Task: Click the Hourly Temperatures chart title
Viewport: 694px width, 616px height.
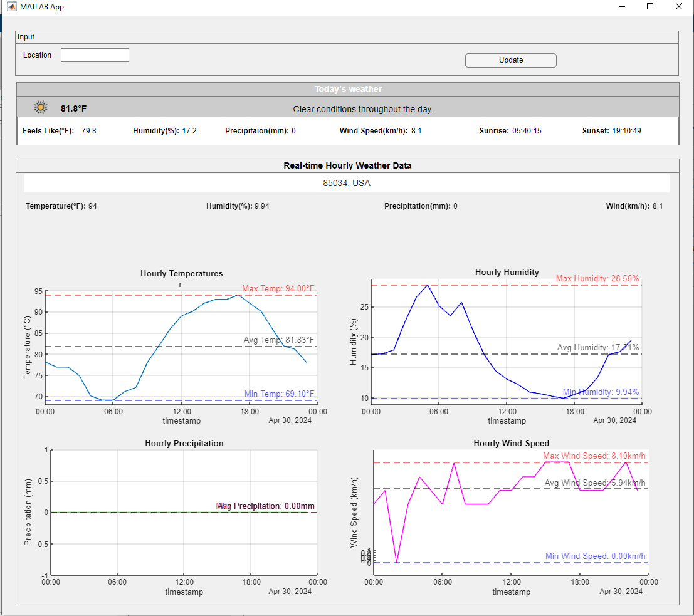Action: coord(181,273)
